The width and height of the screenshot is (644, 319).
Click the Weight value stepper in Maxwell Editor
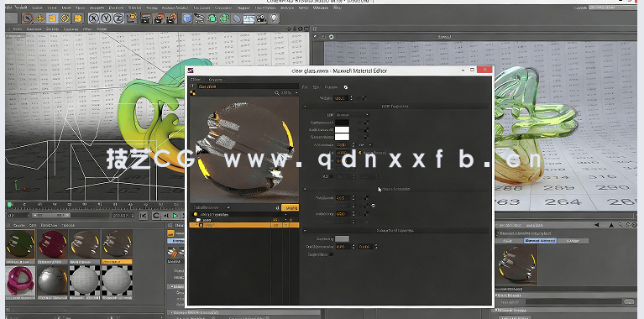point(352,98)
